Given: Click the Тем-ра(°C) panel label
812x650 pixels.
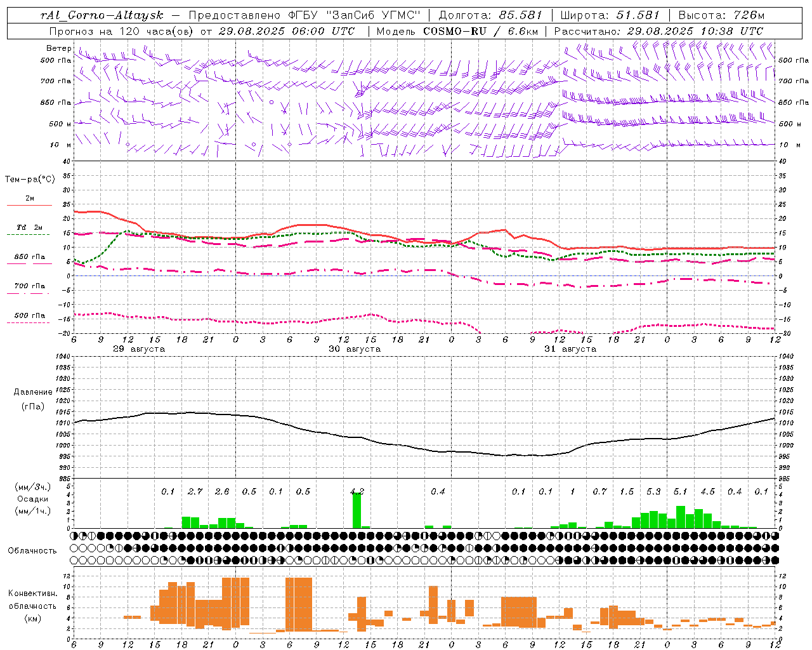Looking at the screenshot, I should (30, 180).
